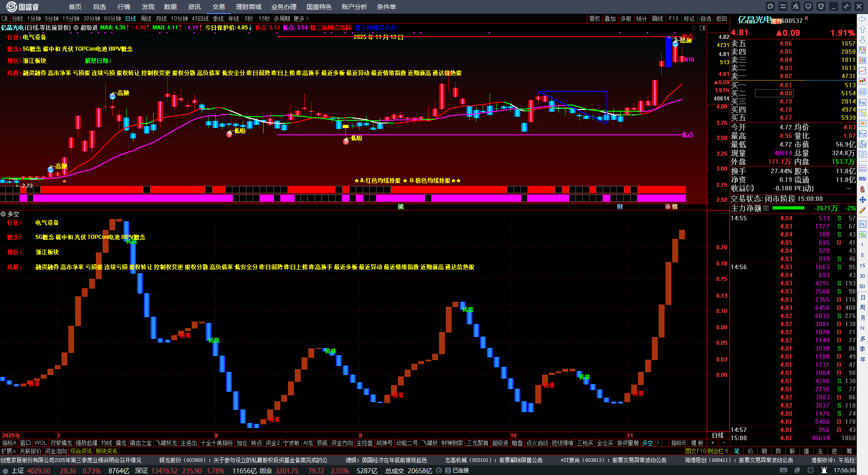Open the 模板 template selector

pos(697,443)
